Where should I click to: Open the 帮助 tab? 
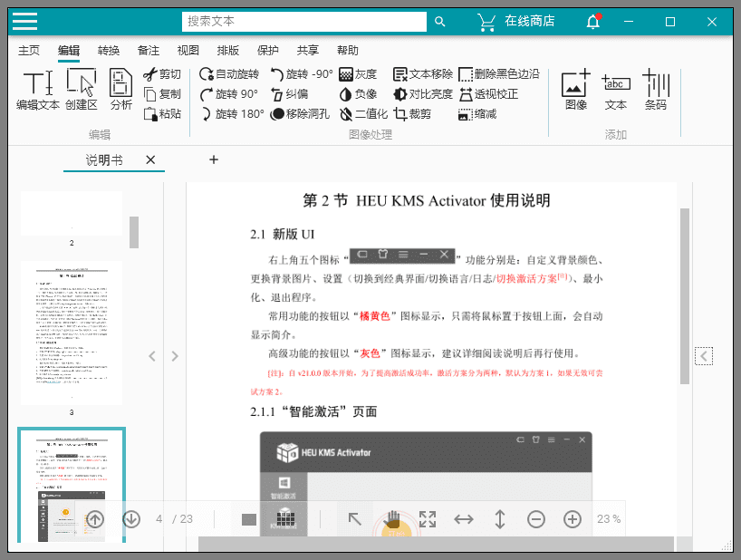tap(347, 50)
